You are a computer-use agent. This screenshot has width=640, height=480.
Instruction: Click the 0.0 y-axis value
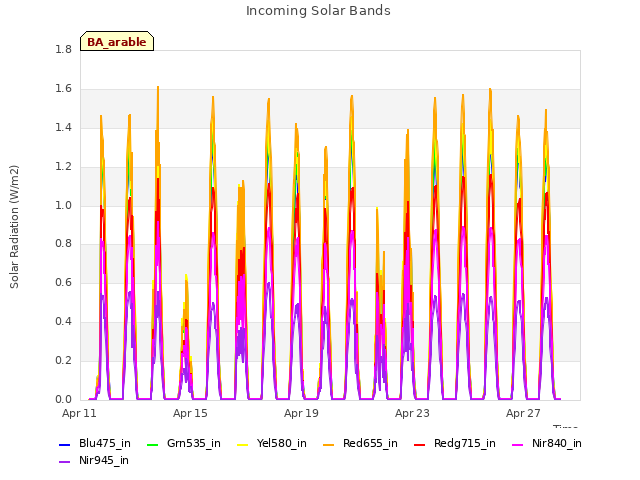coord(63,399)
